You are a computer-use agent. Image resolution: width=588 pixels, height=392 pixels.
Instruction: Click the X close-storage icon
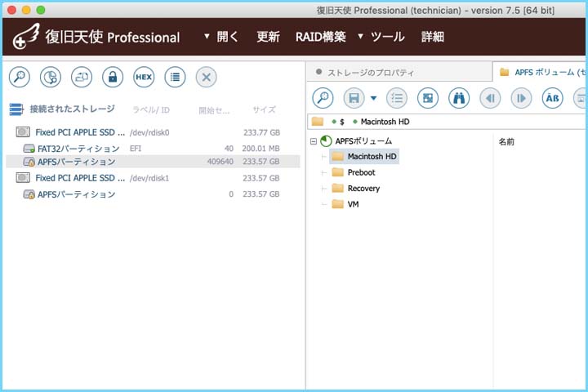pos(206,78)
